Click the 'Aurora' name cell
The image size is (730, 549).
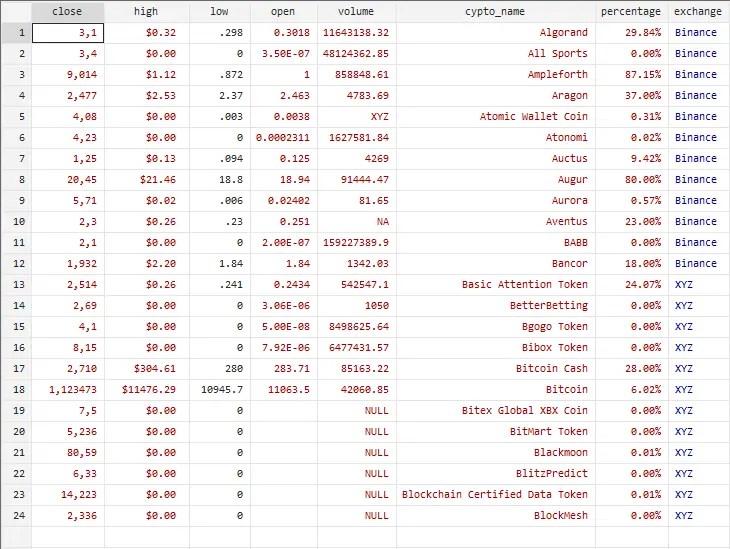(x=496, y=201)
